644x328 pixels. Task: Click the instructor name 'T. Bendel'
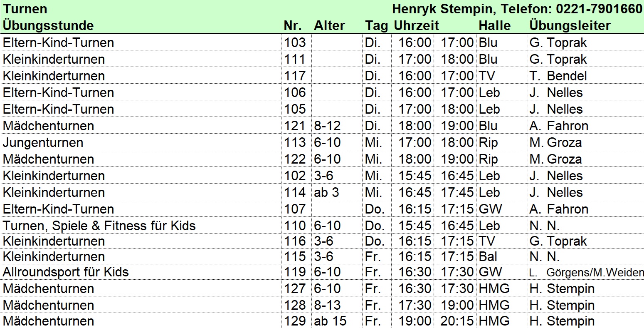558,76
